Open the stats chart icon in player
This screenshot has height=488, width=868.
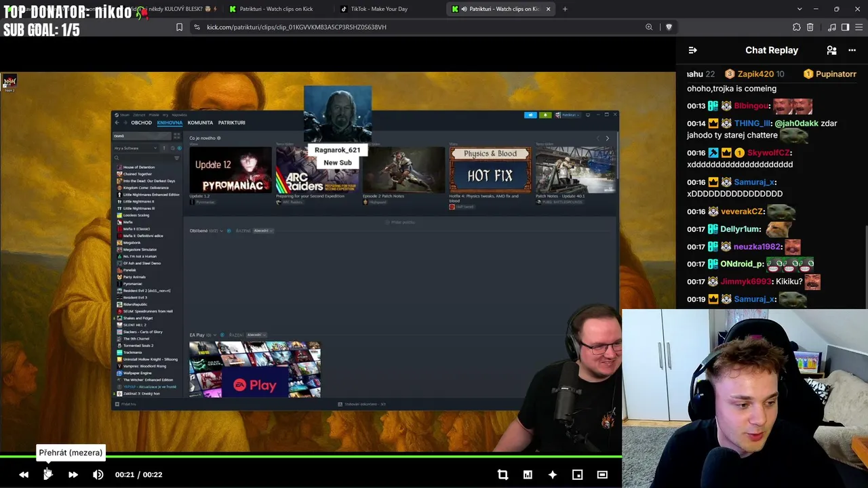pyautogui.click(x=528, y=474)
